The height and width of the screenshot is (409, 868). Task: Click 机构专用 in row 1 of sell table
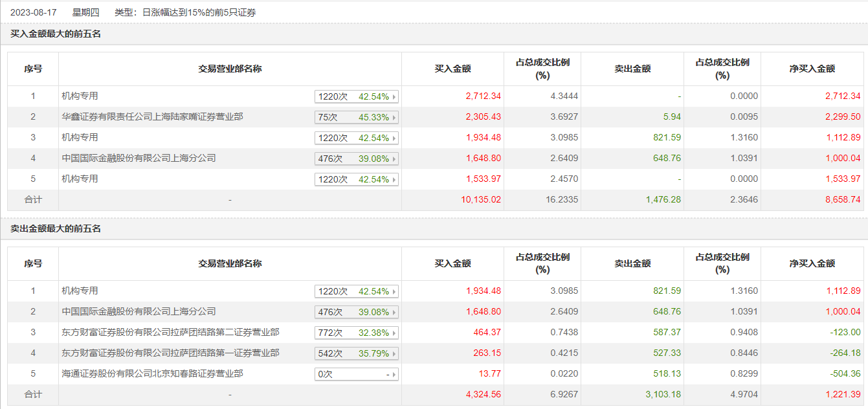(x=80, y=291)
